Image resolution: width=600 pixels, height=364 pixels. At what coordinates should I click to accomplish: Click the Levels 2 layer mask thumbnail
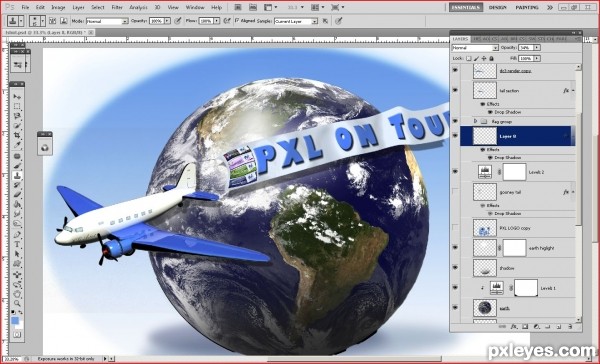pyautogui.click(x=514, y=172)
